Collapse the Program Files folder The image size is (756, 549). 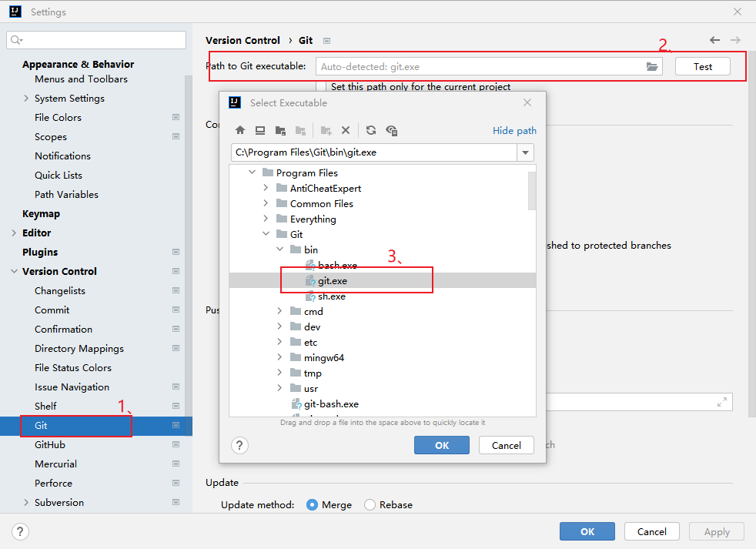[x=253, y=172]
